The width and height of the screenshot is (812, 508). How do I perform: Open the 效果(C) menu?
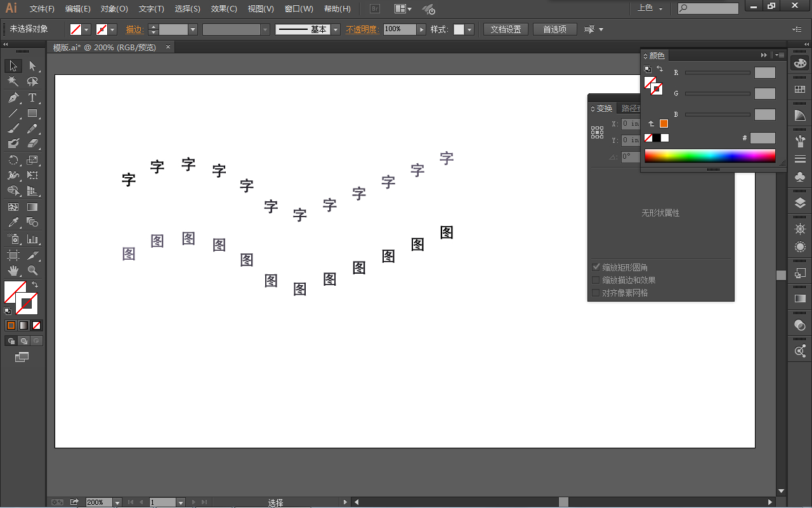[223, 9]
